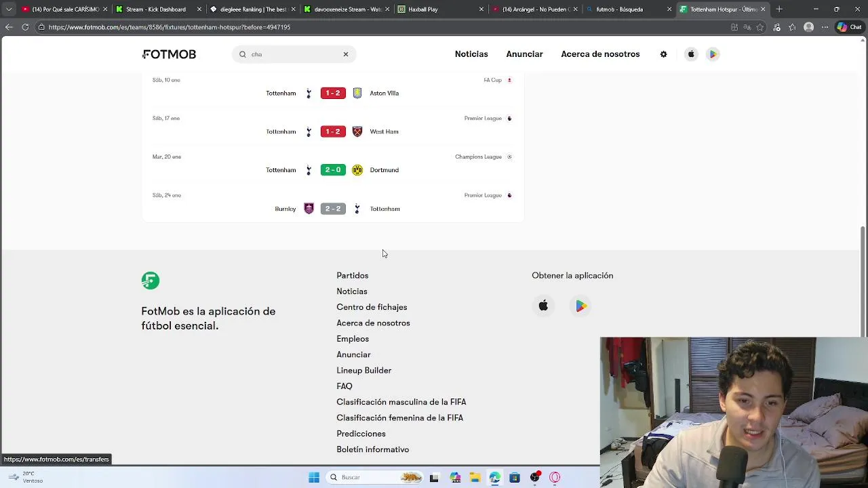Click the green FotMob footer logo

[151, 281]
